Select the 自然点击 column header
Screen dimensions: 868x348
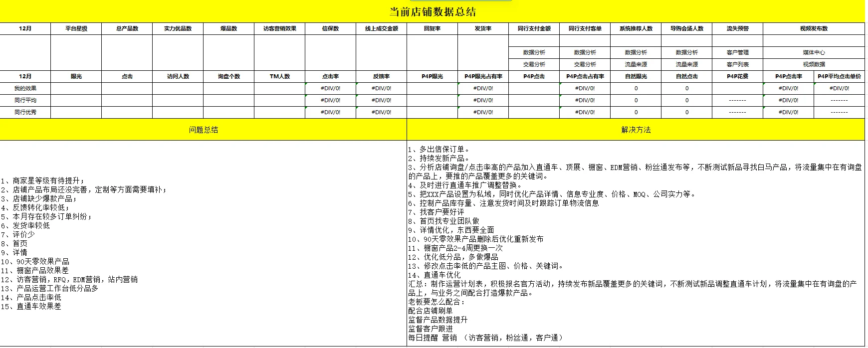pos(687,76)
